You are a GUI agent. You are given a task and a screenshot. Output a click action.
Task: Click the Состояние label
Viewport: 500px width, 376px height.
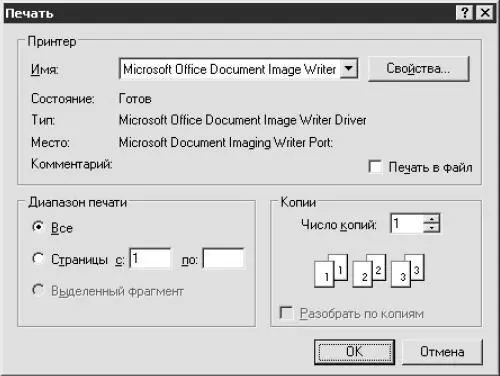point(63,99)
